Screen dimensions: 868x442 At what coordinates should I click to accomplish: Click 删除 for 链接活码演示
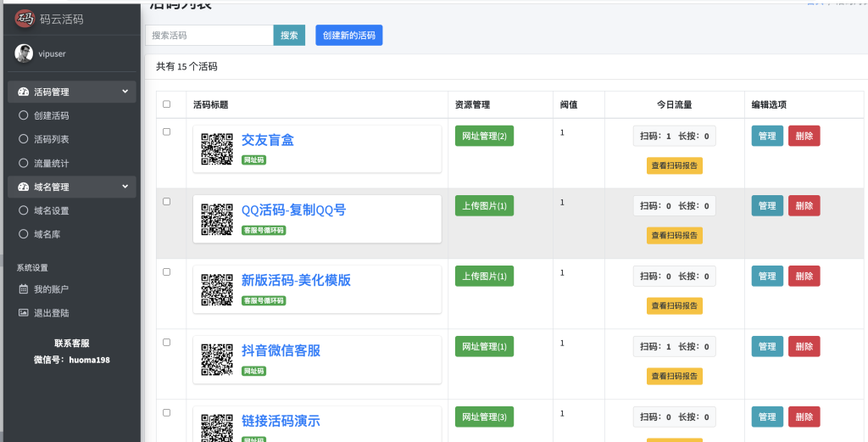(804, 417)
